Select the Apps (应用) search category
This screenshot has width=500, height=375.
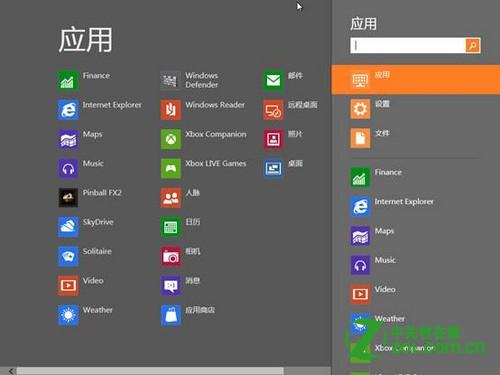click(x=416, y=80)
